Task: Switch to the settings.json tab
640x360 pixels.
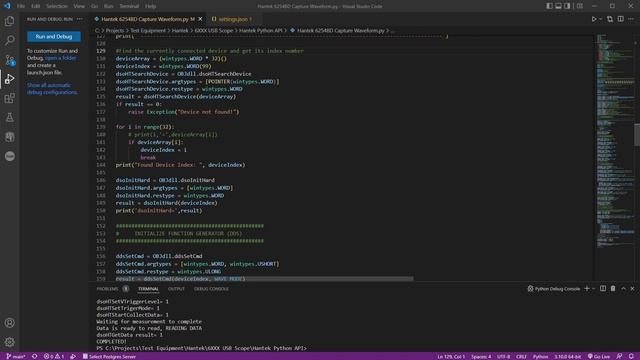Action: (232, 19)
